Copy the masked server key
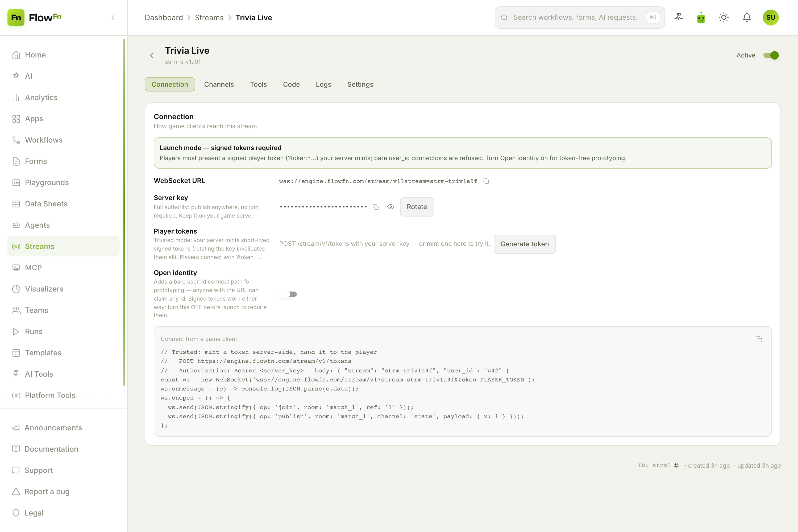This screenshot has width=798, height=532. click(376, 207)
